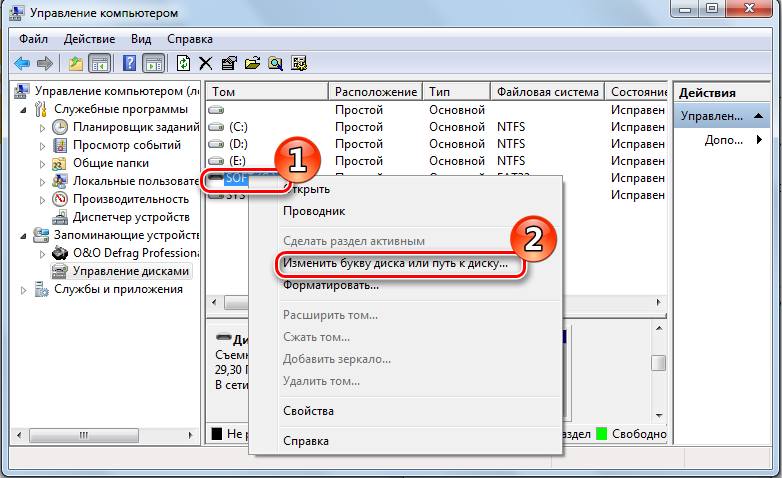Click the window title bar app icon
782x478 pixels.
17,12
